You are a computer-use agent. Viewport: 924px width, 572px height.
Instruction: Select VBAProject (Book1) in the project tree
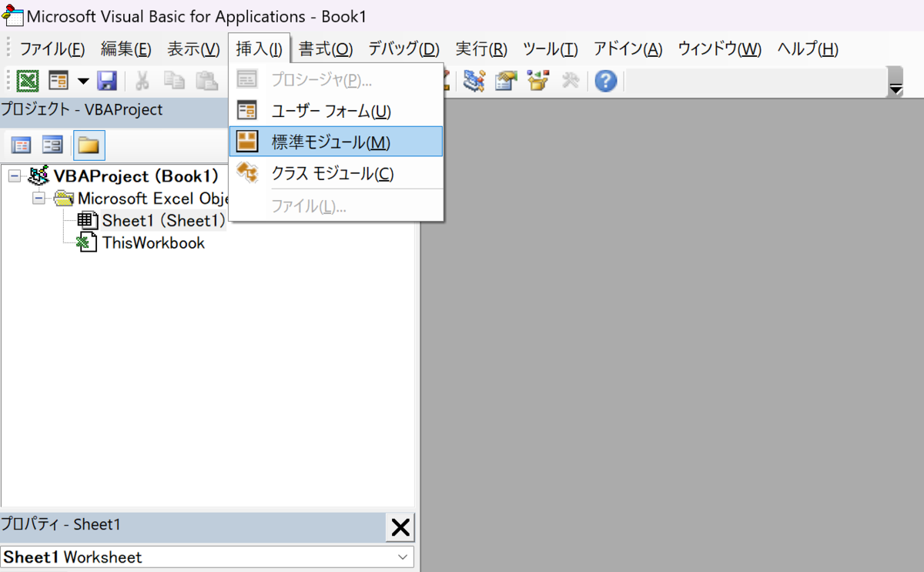pyautogui.click(x=136, y=176)
